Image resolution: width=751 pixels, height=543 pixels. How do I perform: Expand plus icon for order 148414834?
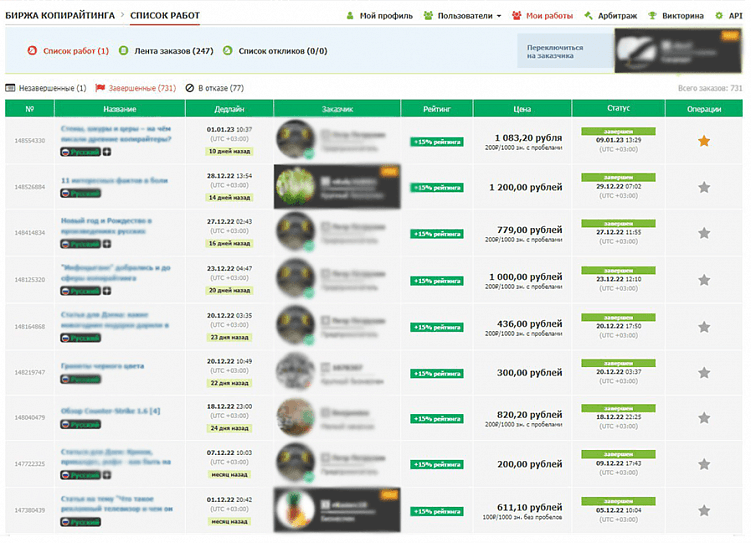(107, 244)
